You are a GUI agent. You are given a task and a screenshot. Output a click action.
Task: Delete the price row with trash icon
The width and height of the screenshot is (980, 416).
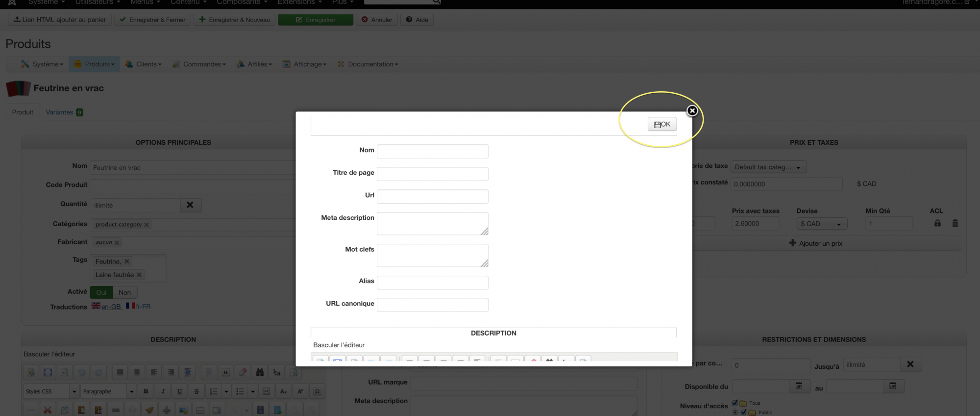click(x=955, y=223)
